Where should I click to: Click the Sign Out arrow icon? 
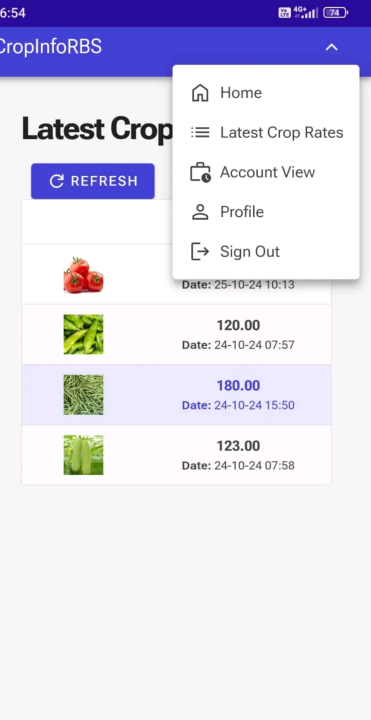coord(200,252)
